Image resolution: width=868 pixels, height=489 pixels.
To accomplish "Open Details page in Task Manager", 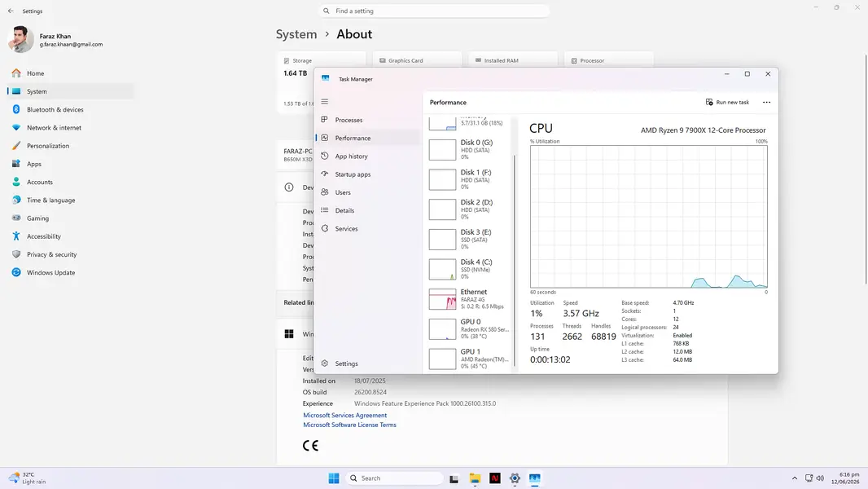I will (x=368, y=210).
